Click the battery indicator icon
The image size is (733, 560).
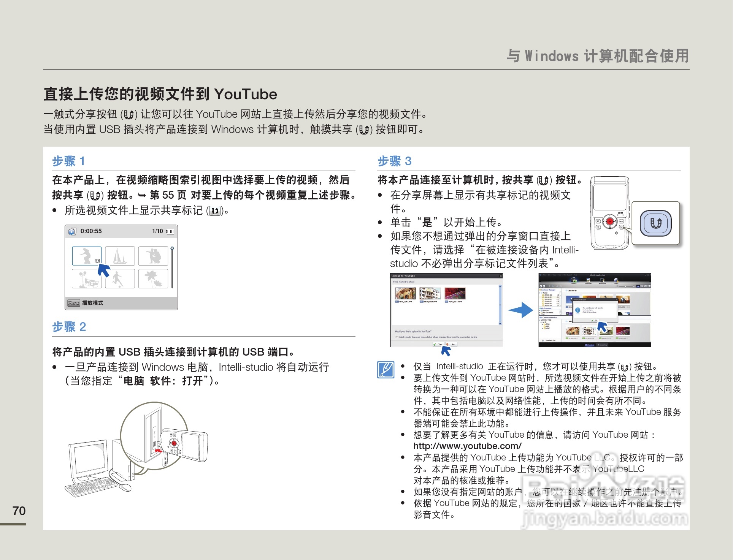point(170,231)
